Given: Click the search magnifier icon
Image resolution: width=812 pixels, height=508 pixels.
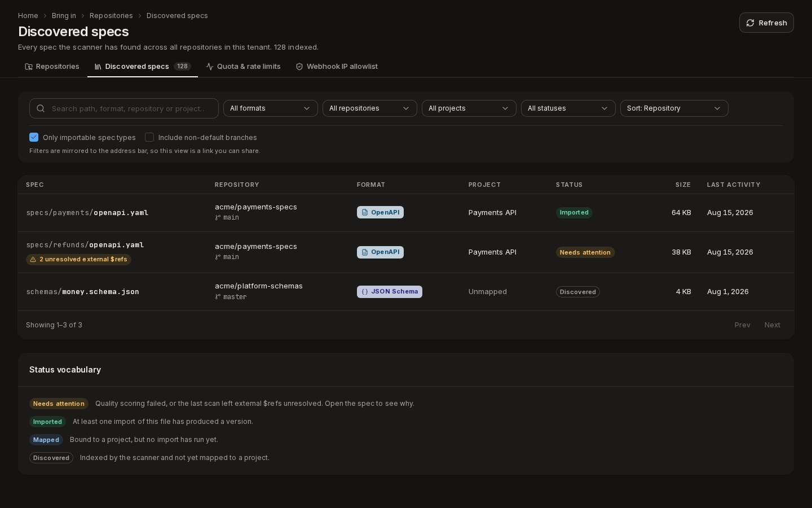Looking at the screenshot, I should point(41,108).
